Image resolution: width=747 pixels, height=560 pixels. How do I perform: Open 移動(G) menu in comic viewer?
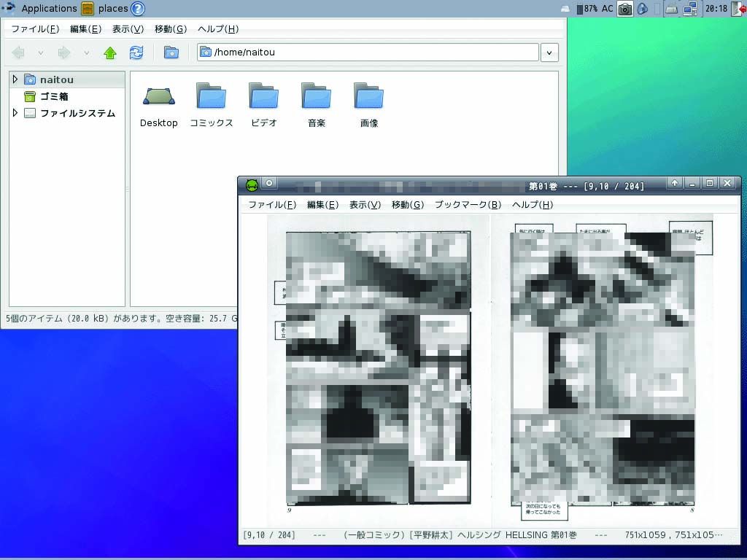(x=408, y=205)
